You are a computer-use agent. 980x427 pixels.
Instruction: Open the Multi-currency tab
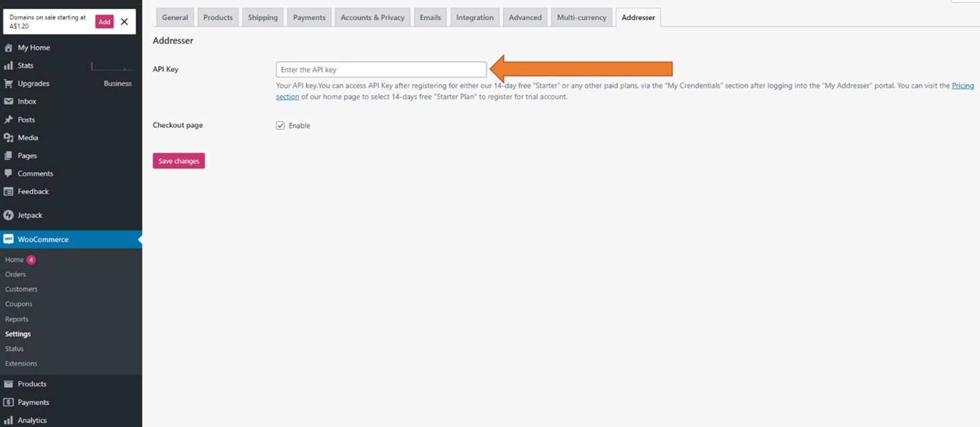point(581,17)
